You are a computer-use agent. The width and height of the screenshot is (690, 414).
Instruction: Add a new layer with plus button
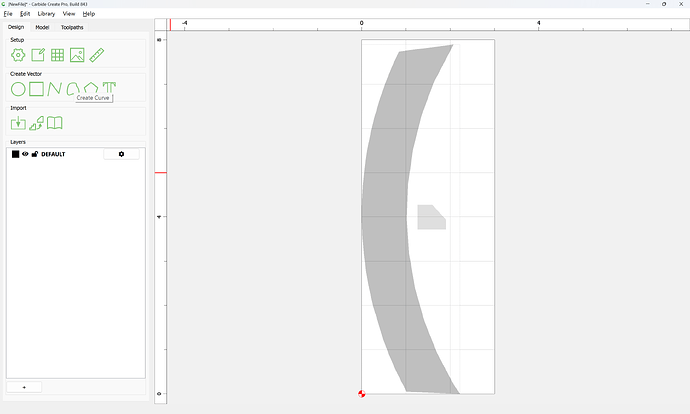click(24, 387)
